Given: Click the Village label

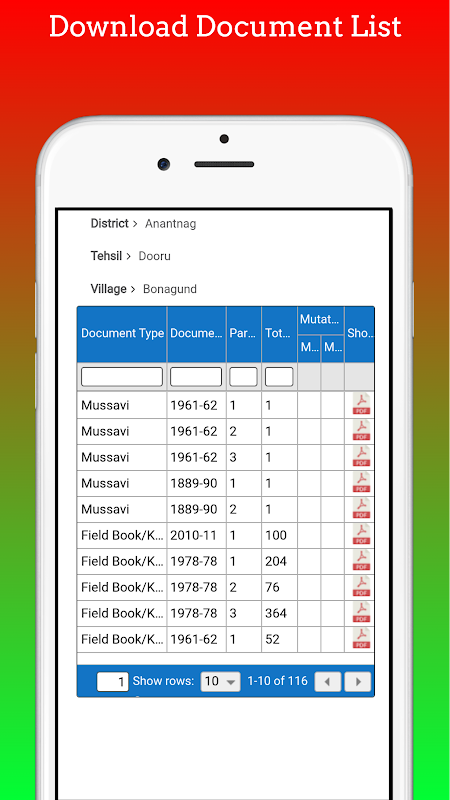Looking at the screenshot, I should [109, 289].
